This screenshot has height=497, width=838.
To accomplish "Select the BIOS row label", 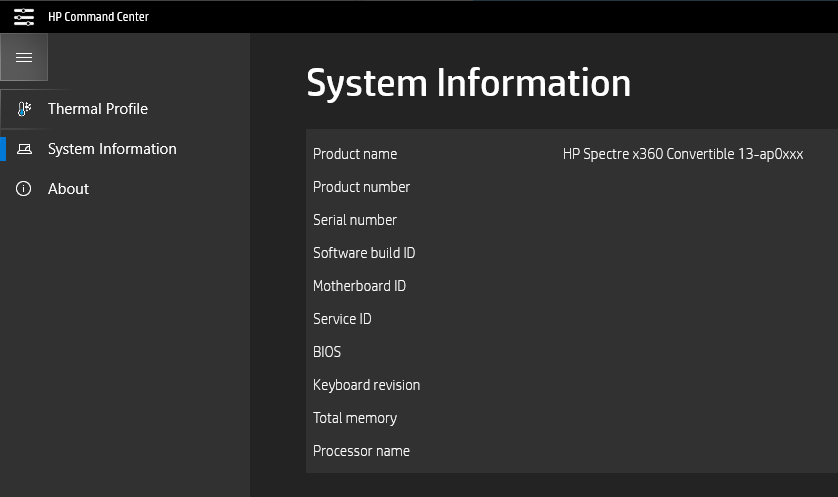I will pos(327,352).
